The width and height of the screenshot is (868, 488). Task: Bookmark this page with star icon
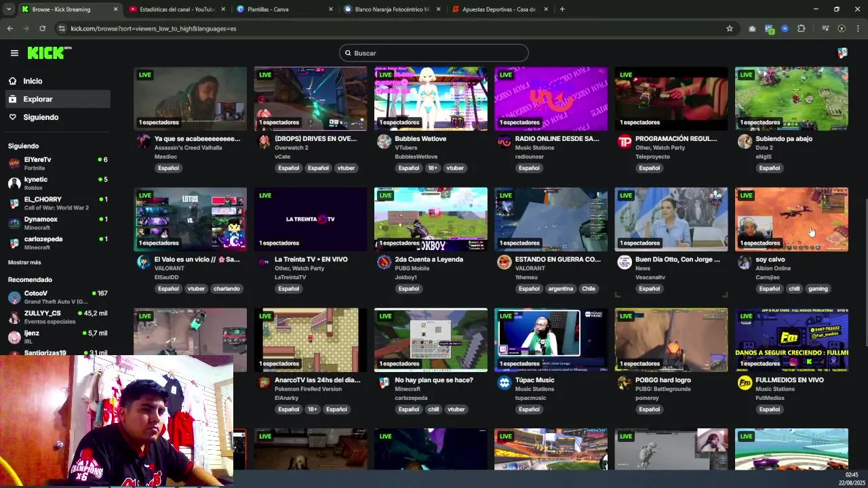coord(730,28)
